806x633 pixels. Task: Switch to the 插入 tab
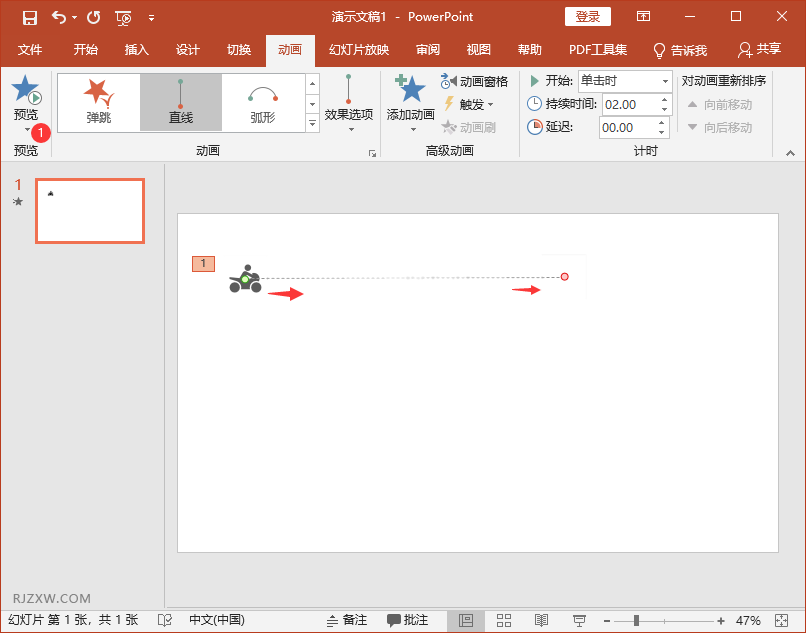click(x=136, y=50)
